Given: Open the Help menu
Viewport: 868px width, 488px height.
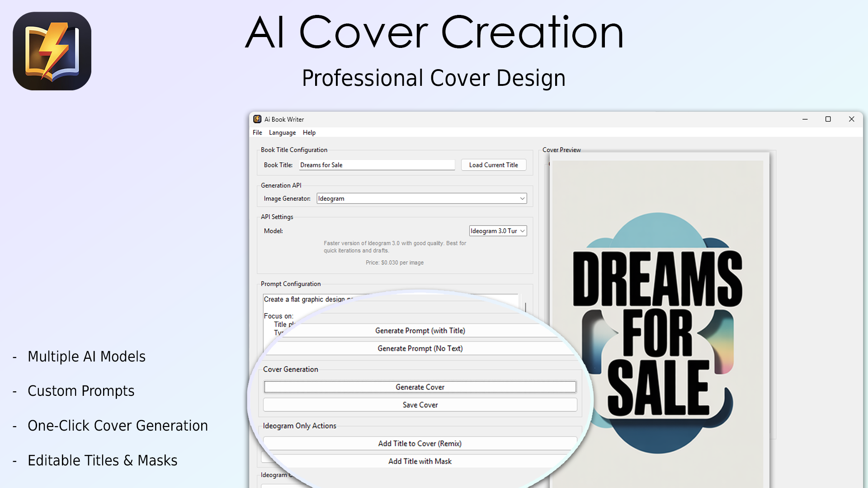Looking at the screenshot, I should 309,132.
